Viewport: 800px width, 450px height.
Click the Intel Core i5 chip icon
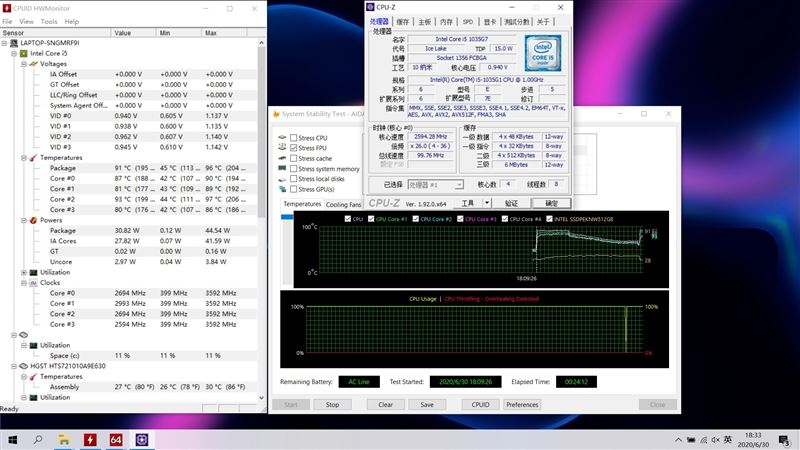(x=23, y=53)
